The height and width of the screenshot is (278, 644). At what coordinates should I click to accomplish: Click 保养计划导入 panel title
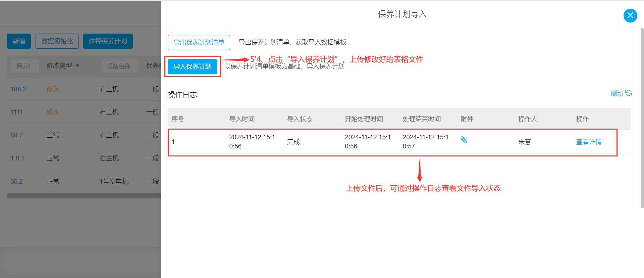(x=402, y=14)
